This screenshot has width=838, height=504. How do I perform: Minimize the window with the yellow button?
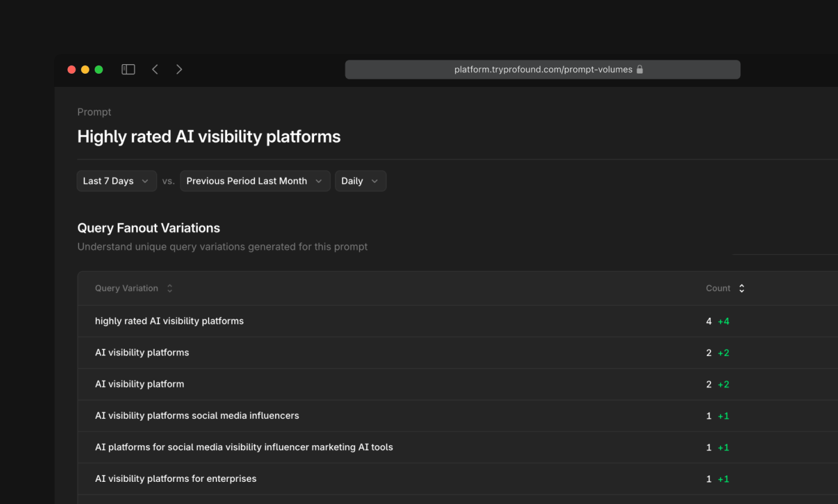[85, 70]
